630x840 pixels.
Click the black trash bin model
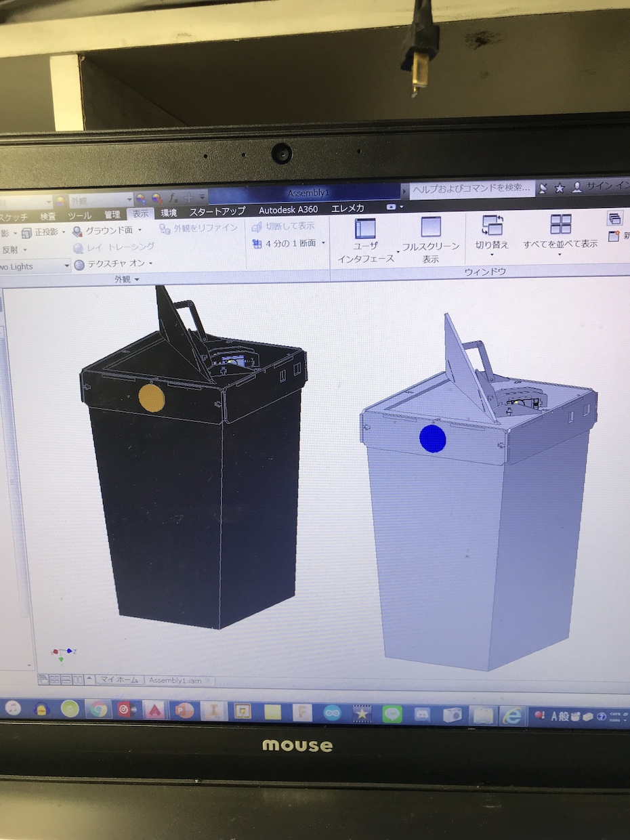[x=194, y=457]
